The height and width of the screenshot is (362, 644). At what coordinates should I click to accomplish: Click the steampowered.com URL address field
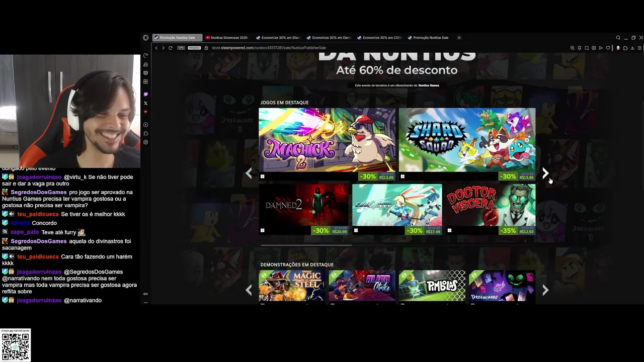click(269, 48)
